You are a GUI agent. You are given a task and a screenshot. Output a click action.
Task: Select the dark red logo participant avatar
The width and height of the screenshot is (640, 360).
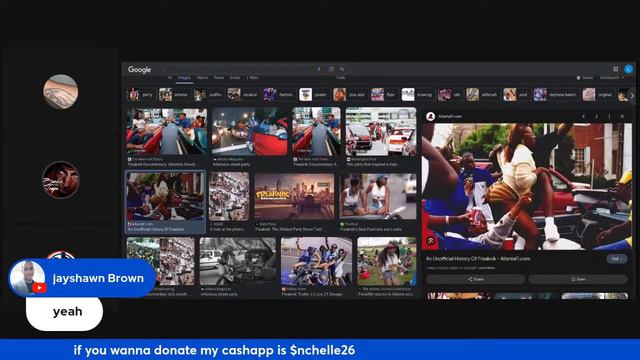click(x=60, y=180)
